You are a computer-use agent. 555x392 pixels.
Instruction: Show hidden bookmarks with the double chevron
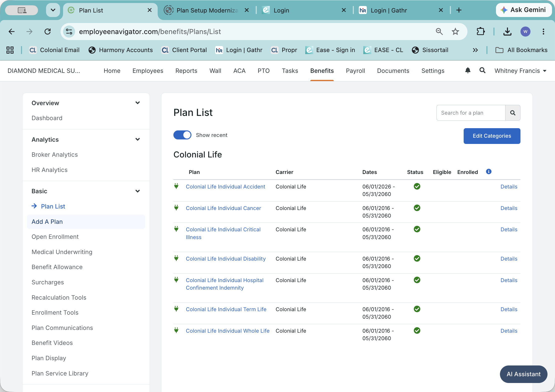(x=475, y=50)
